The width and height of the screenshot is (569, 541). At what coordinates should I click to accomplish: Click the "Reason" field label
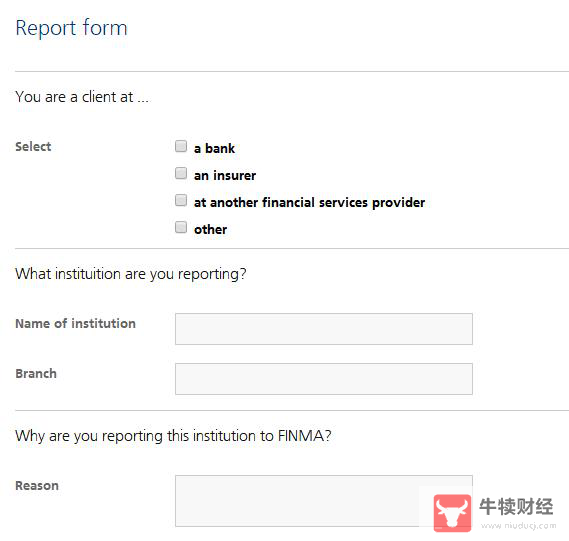(x=37, y=485)
